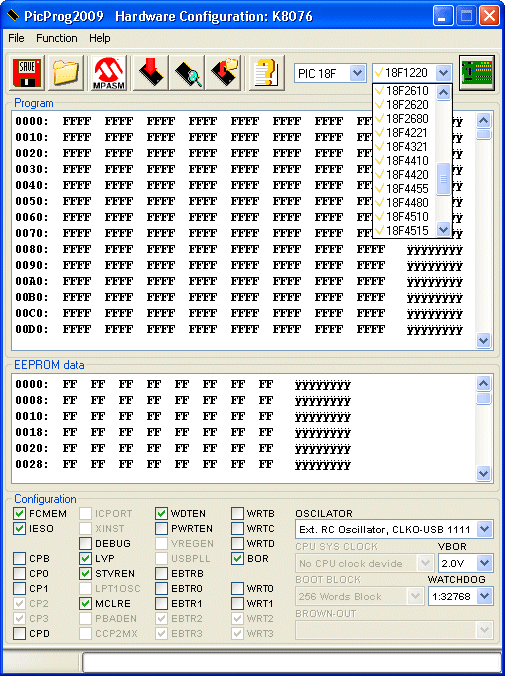Click the green circuit board hardware icon
Viewport: 505px width, 676px height.
pyautogui.click(x=477, y=73)
